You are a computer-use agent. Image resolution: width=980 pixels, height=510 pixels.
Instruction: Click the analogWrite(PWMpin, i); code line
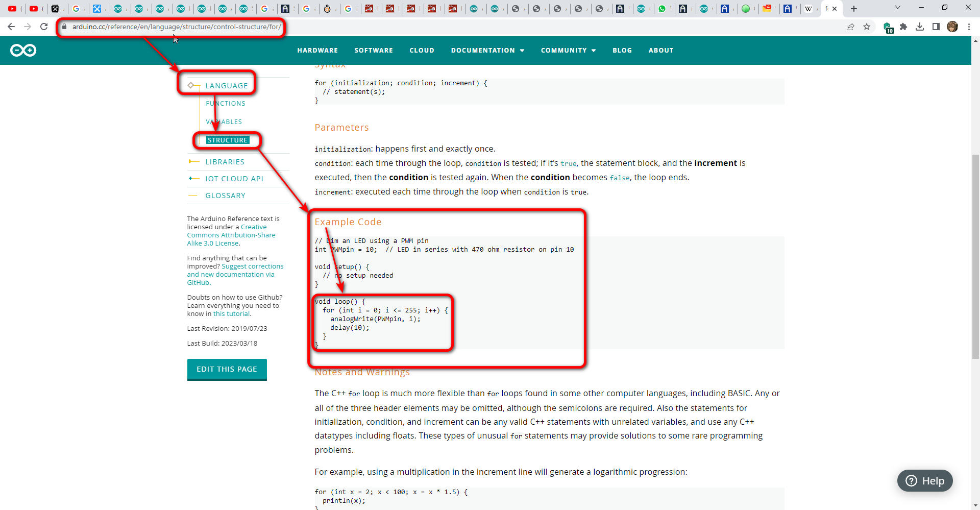coord(375,319)
